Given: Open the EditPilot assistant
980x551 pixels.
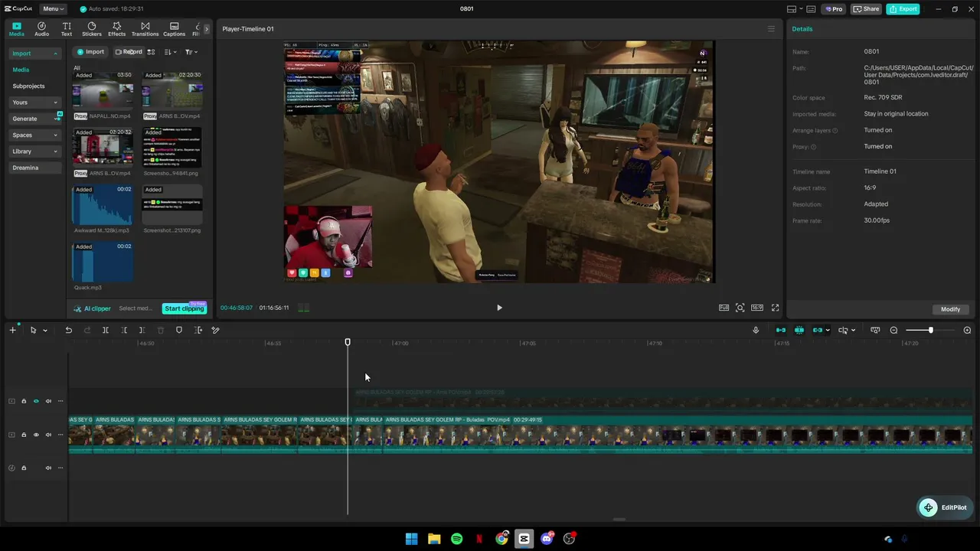Looking at the screenshot, I should (945, 507).
